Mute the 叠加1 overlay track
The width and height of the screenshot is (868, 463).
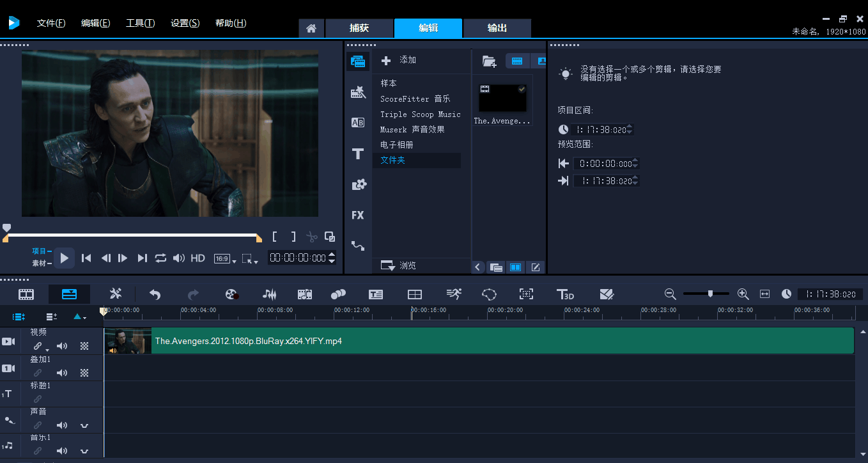click(x=62, y=373)
